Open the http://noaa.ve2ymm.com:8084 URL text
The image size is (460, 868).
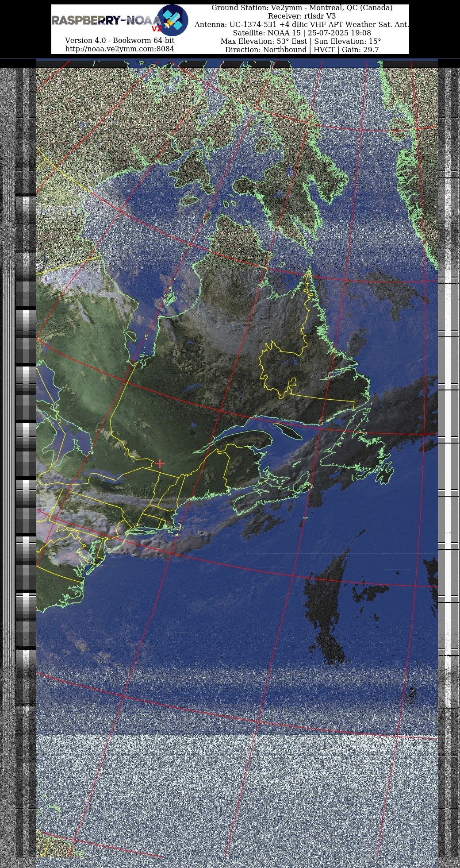point(119,49)
